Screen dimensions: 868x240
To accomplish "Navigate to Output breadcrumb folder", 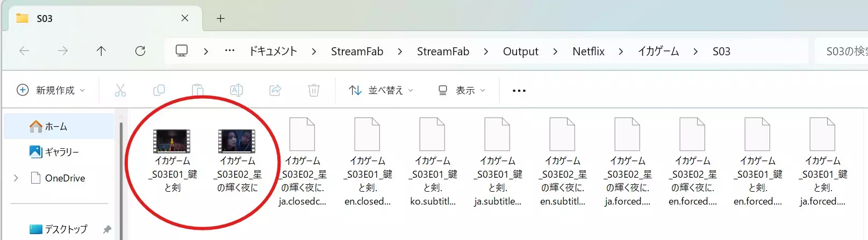I will click(520, 51).
